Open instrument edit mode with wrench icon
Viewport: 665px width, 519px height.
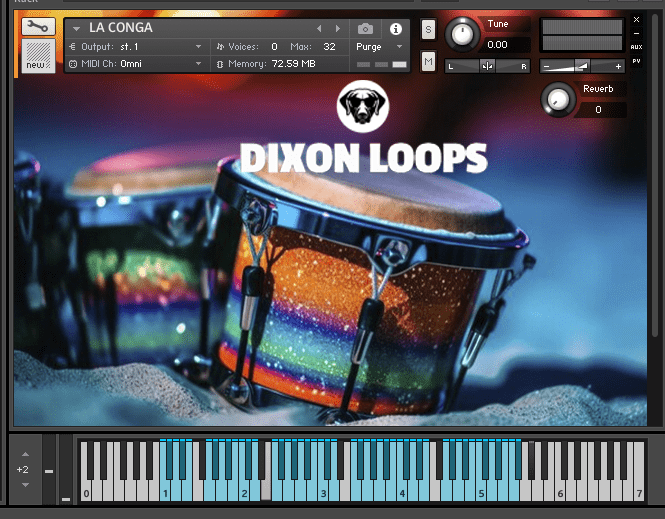[38, 27]
